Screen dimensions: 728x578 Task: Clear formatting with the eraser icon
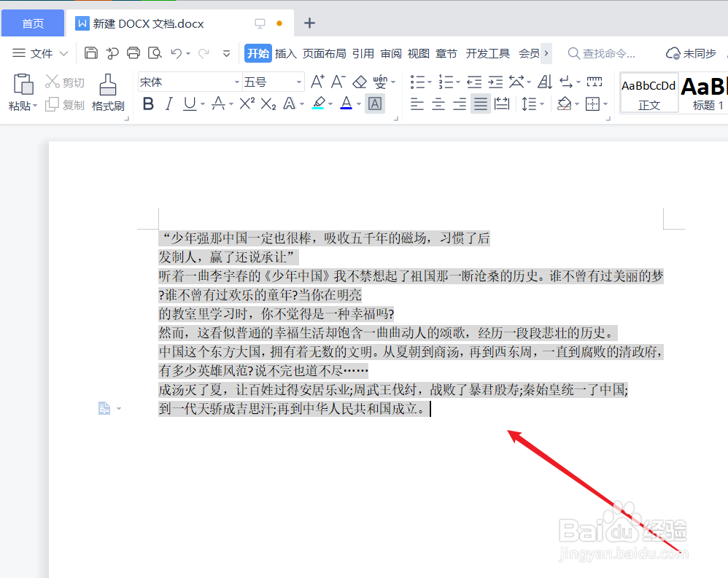(x=360, y=81)
